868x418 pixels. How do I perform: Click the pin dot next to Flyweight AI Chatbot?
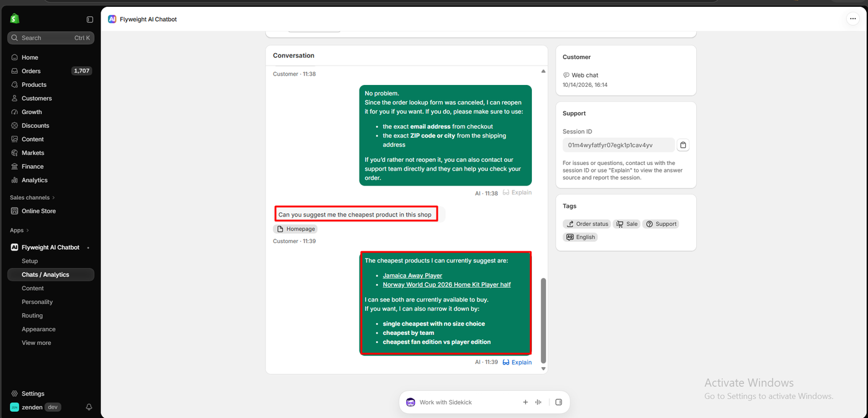88,247
